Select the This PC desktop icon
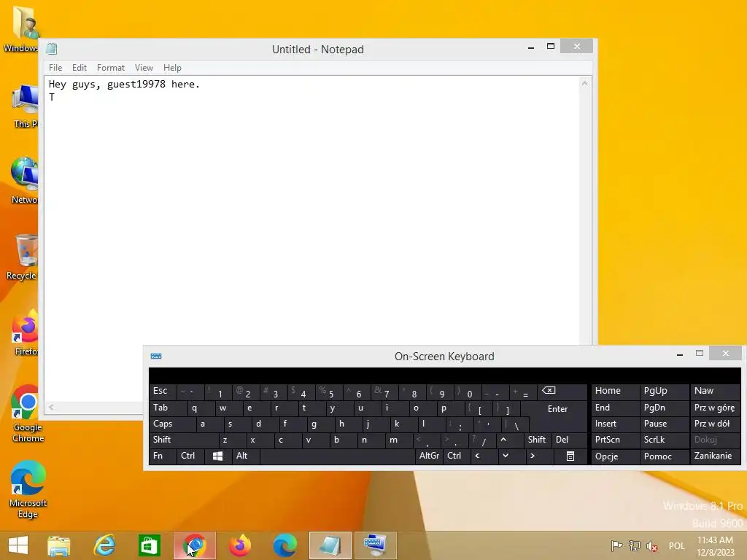This screenshot has height=560, width=747. click(25, 106)
